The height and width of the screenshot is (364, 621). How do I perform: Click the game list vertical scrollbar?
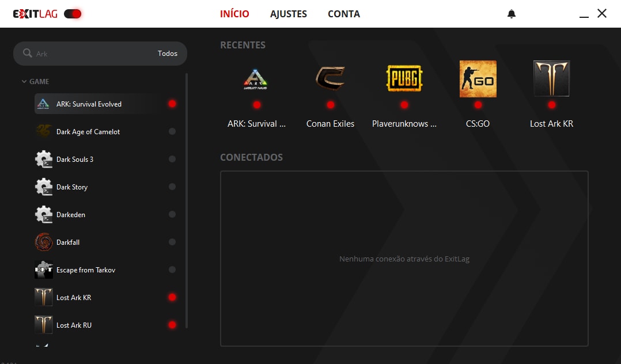[186, 202]
